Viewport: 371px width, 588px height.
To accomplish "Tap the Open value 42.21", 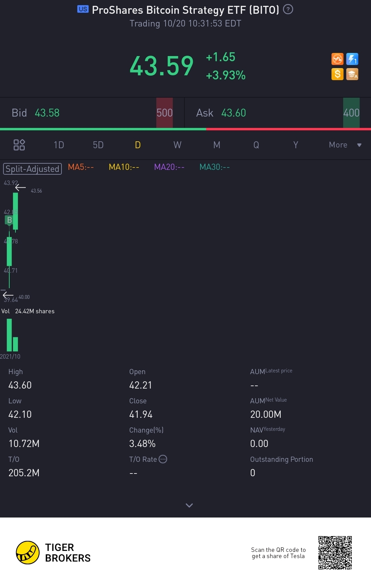I will [140, 385].
